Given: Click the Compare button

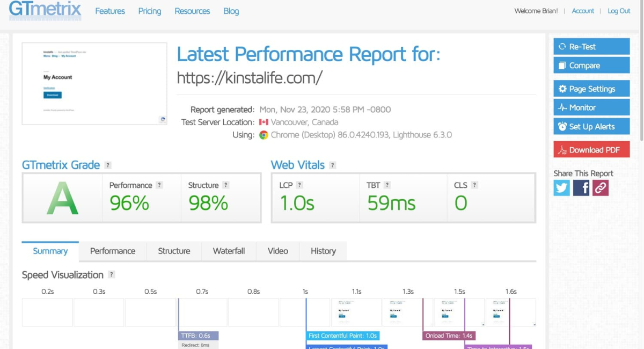Looking at the screenshot, I should (x=591, y=66).
